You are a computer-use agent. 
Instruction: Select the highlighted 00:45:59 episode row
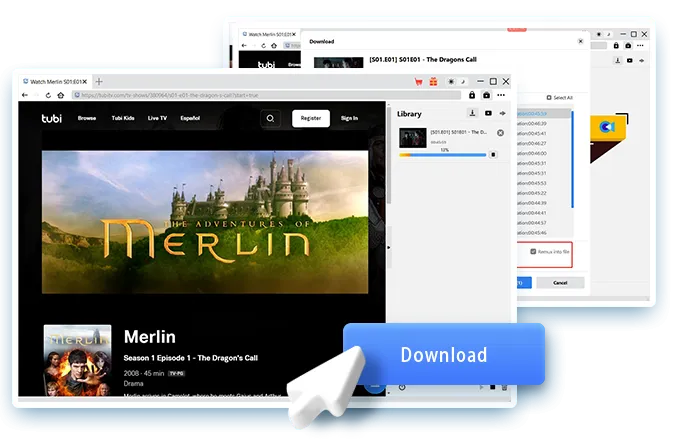[543, 114]
